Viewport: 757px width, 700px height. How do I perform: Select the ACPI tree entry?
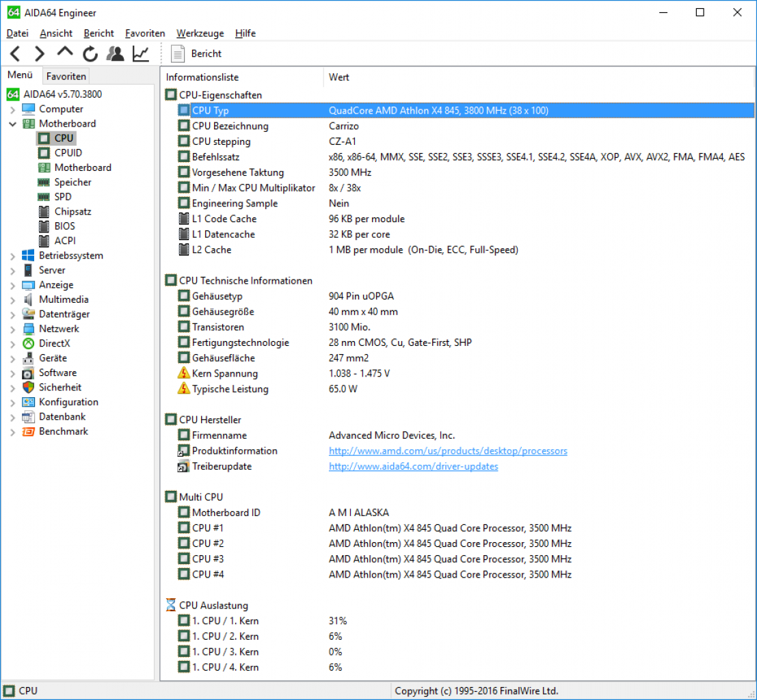pos(65,241)
